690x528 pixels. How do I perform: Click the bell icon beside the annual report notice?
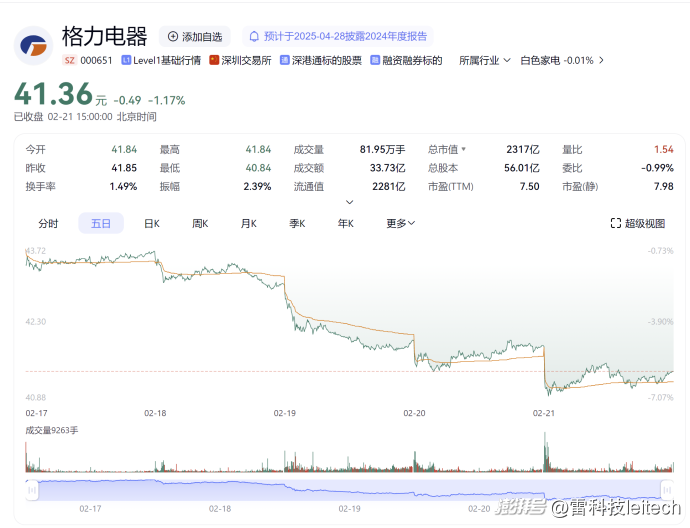pos(254,36)
